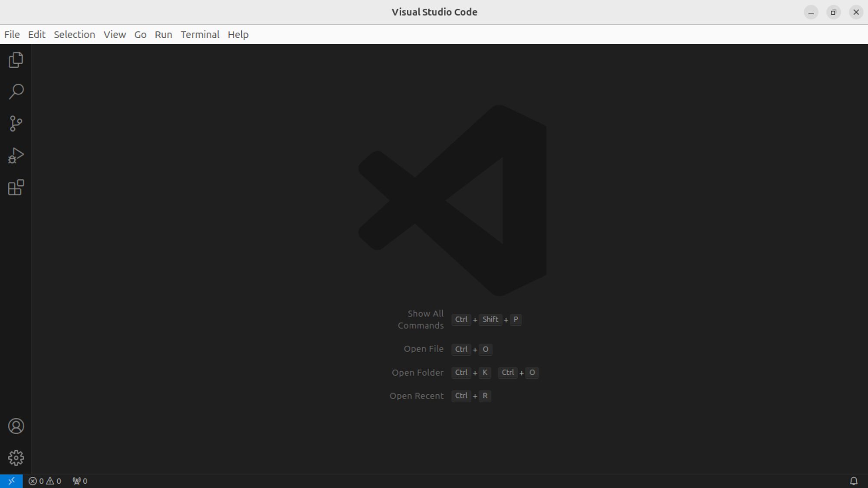Open the Run menu
The height and width of the screenshot is (488, 868).
click(x=163, y=35)
